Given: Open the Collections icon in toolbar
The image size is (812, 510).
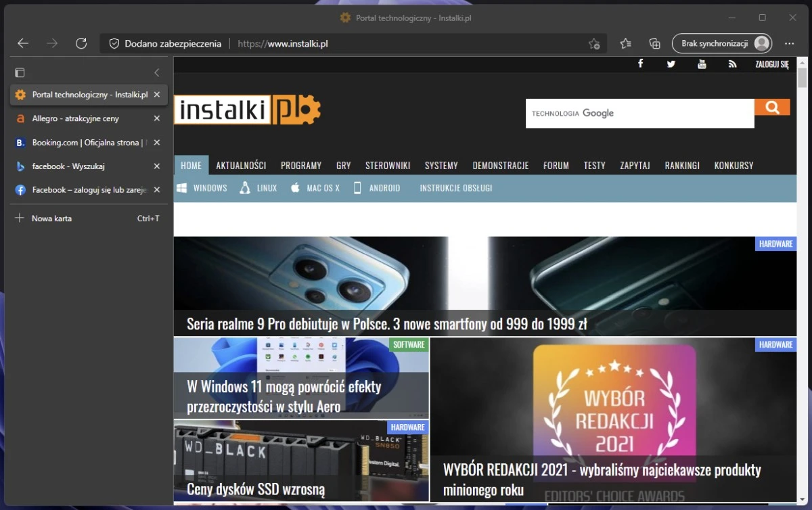Looking at the screenshot, I should [x=654, y=43].
